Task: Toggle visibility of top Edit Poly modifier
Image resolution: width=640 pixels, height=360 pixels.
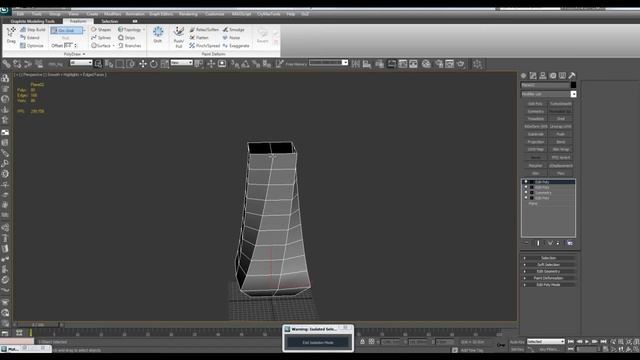Action: [526, 182]
